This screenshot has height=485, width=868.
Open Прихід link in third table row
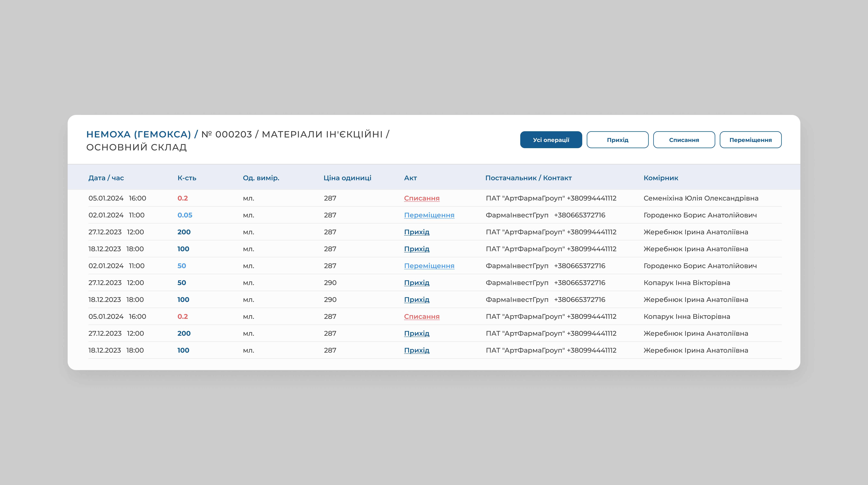[x=417, y=232]
